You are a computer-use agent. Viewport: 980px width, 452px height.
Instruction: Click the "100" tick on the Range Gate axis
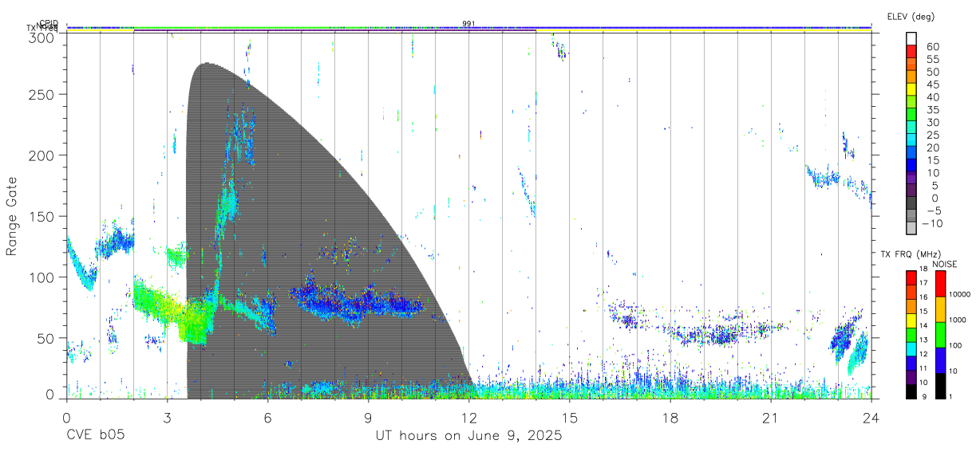[x=42, y=277]
